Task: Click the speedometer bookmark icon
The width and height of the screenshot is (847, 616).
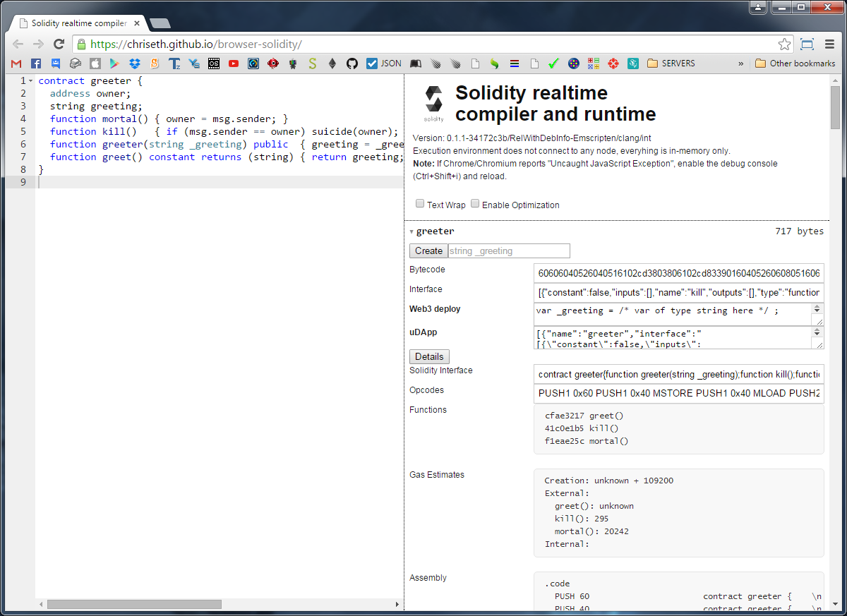Action: [253, 64]
